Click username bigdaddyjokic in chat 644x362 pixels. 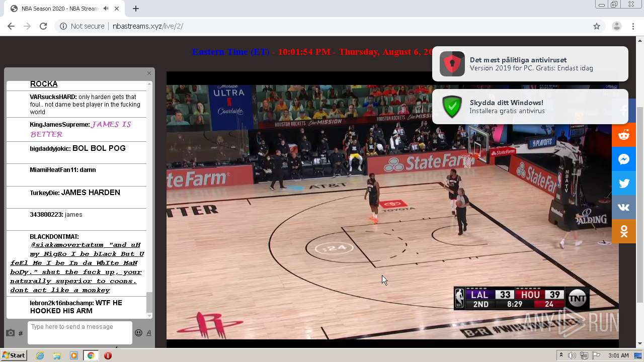(x=50, y=149)
